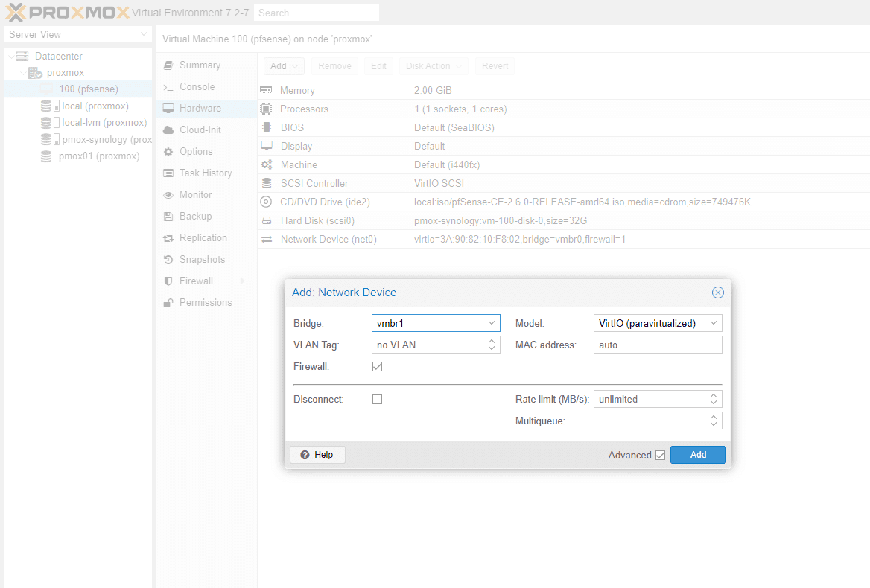
Task: Click the Network Device arrows icon
Action: tap(267, 240)
